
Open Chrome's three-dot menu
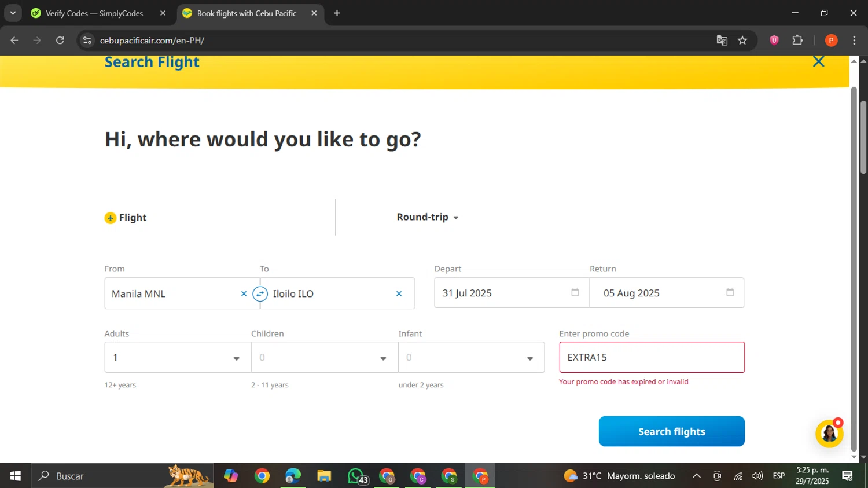pos(854,41)
